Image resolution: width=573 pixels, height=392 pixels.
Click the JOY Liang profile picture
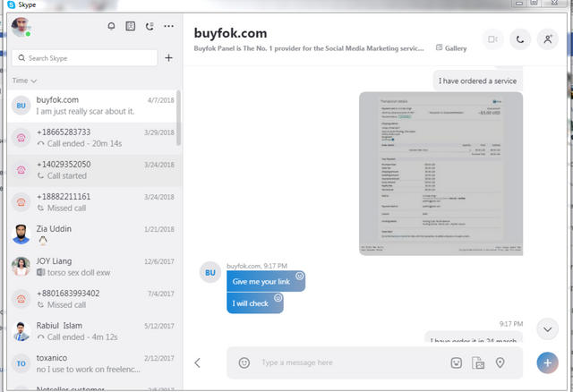[21, 267]
